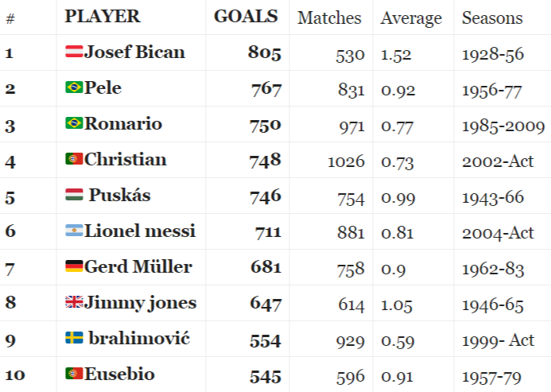Click Christian's 1026 matches cell
551x392 pixels.
(346, 161)
